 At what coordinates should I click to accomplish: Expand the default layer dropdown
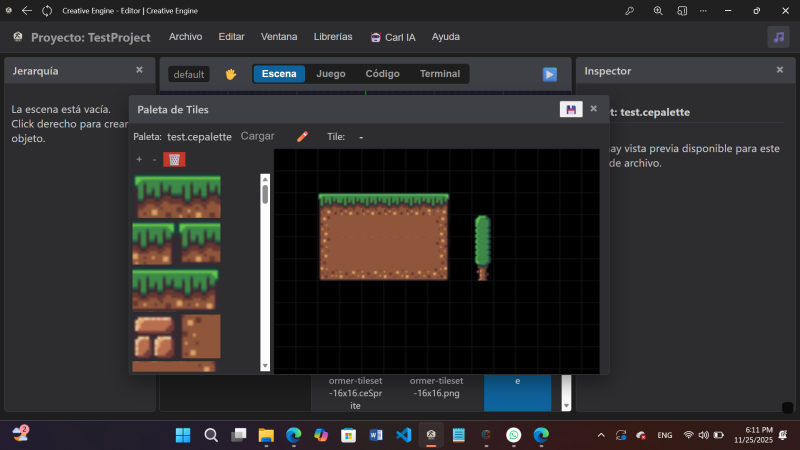[x=189, y=74]
